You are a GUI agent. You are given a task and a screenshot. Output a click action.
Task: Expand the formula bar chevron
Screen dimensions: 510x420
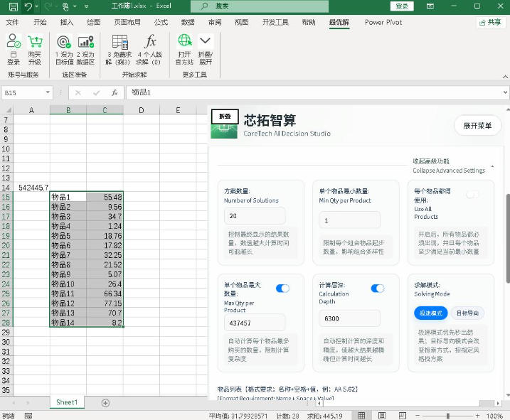tap(505, 92)
